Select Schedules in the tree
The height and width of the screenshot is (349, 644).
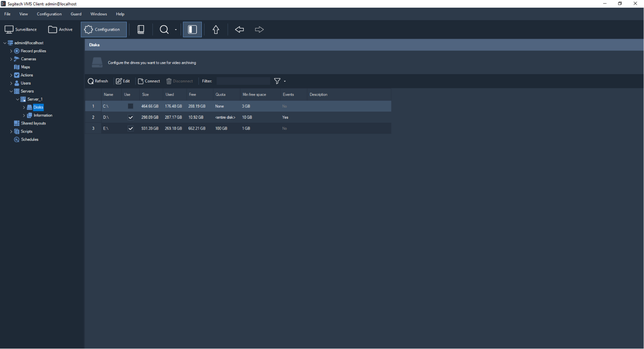(x=30, y=140)
